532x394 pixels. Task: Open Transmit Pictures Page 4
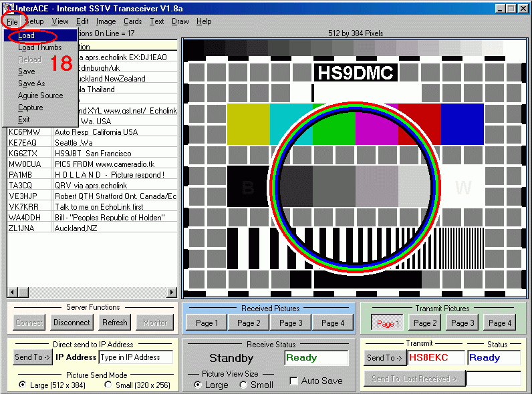tap(500, 323)
